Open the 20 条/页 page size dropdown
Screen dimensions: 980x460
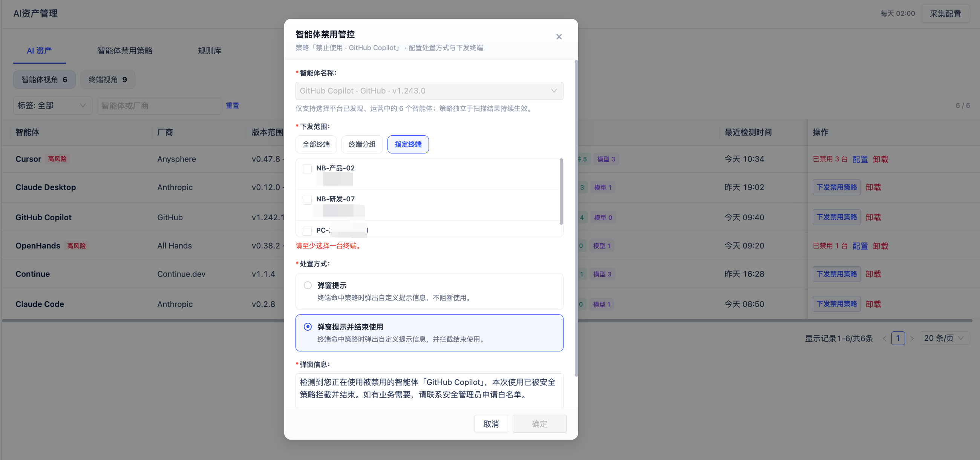pos(944,338)
